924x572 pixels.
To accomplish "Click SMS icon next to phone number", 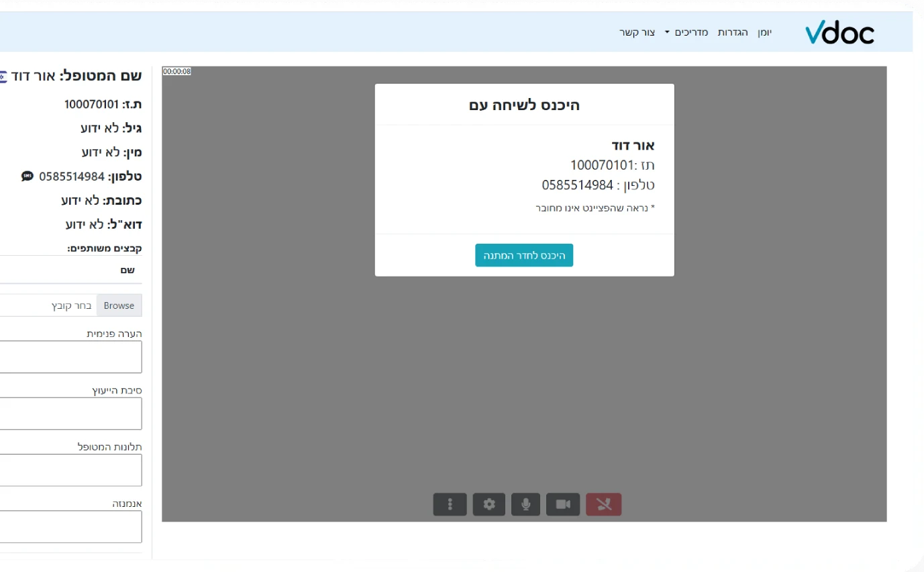I will point(27,176).
